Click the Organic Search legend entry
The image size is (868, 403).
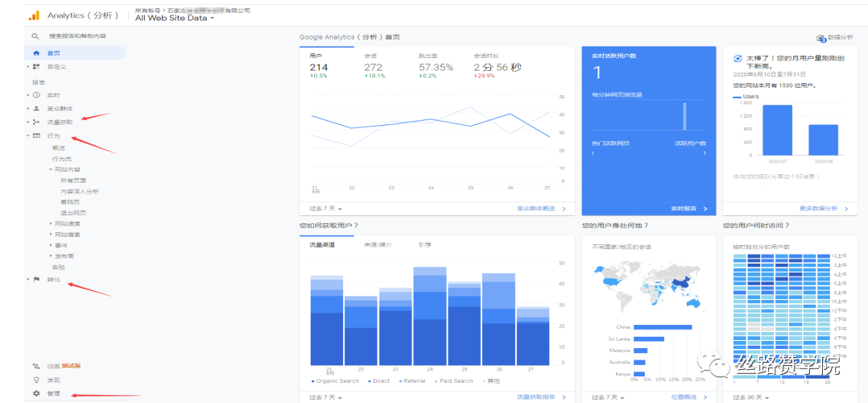click(x=335, y=380)
